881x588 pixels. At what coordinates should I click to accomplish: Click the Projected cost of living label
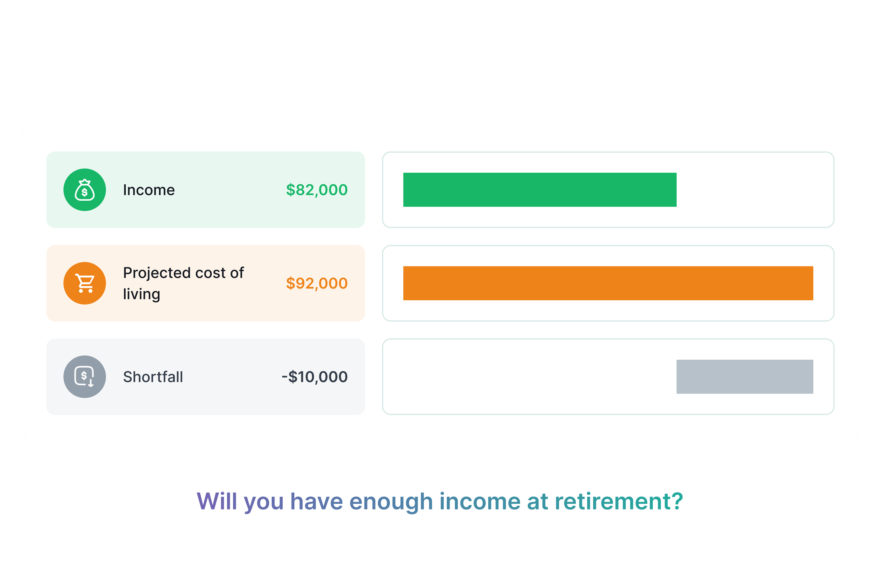point(183,284)
